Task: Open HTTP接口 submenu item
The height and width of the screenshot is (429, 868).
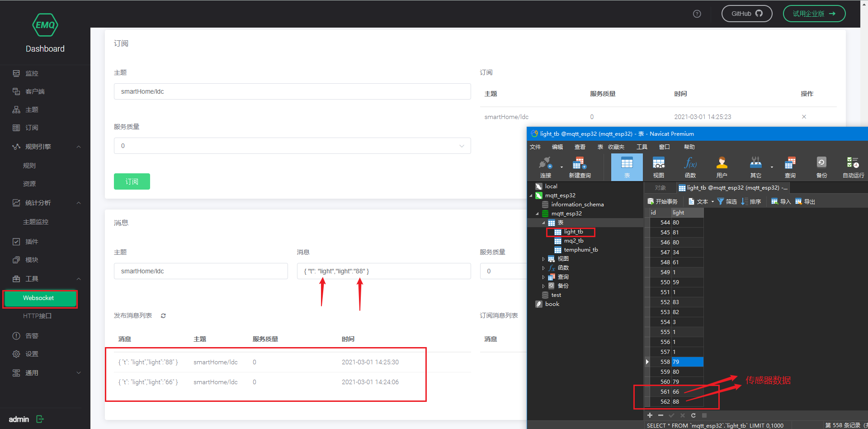Action: point(37,316)
